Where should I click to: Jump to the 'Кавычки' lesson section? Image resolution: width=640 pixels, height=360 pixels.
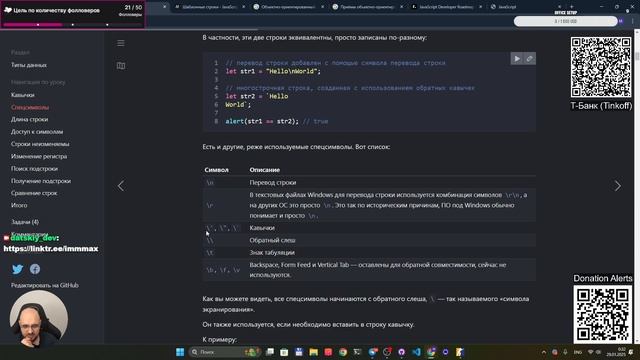coord(23,95)
